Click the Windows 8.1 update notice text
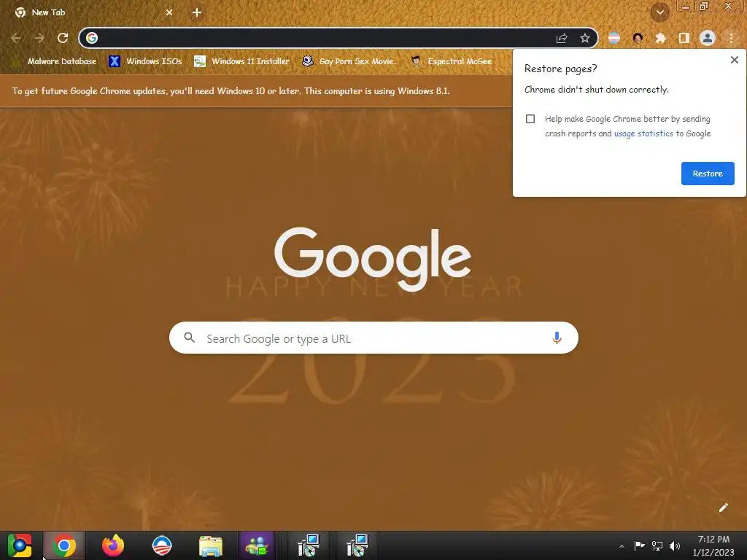This screenshot has height=560, width=747. pyautogui.click(x=231, y=91)
